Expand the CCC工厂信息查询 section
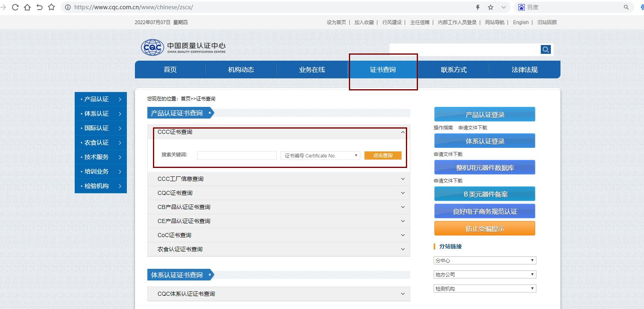The image size is (644, 309). [x=403, y=179]
